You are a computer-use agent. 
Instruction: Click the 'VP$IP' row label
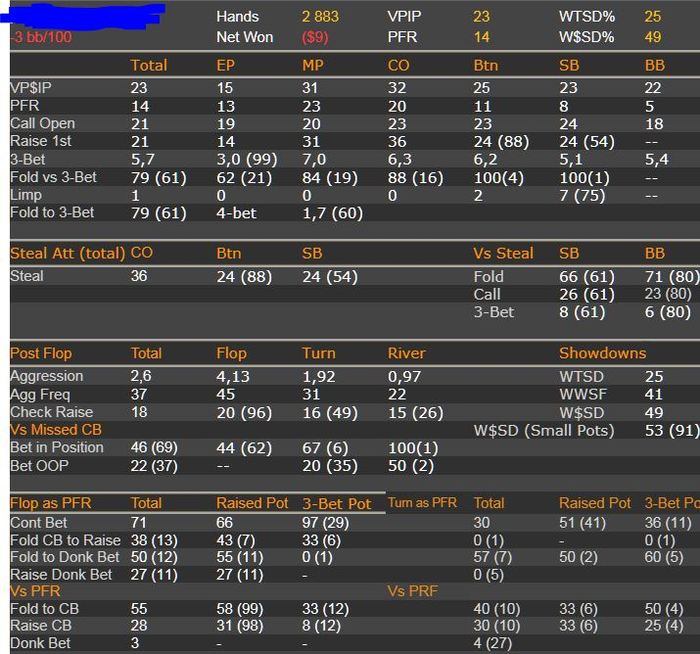pos(31,87)
